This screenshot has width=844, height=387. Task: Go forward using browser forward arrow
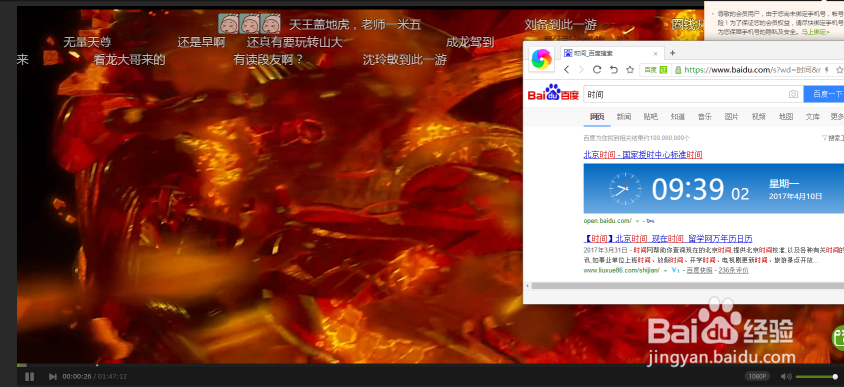pos(581,69)
